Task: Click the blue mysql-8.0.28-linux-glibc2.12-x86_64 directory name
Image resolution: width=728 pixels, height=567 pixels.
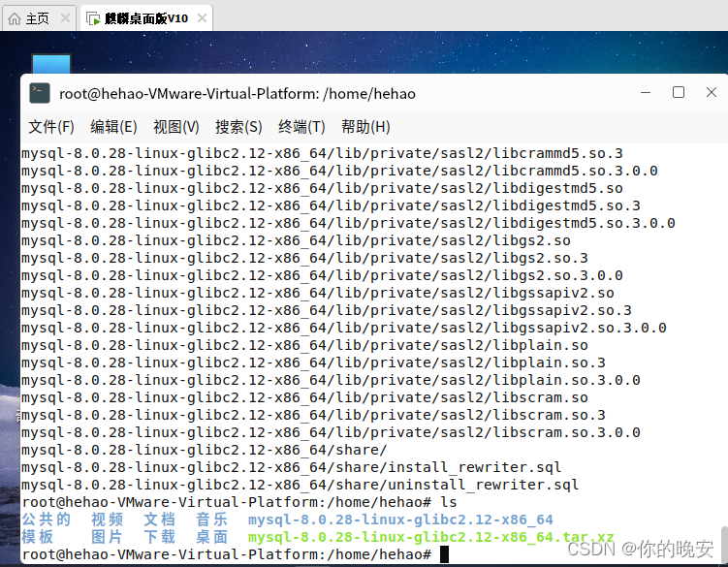Action: tap(400, 520)
